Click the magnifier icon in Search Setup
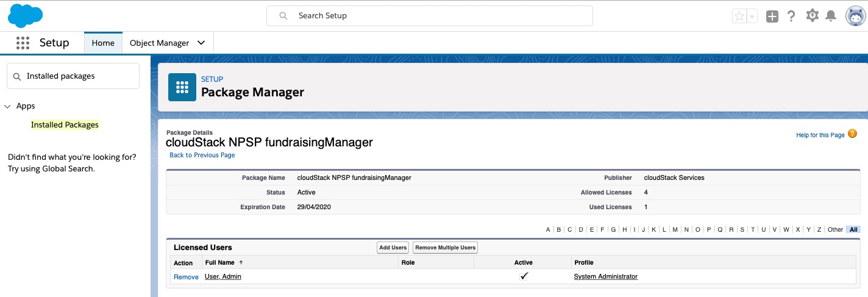The image size is (868, 297). tap(283, 16)
